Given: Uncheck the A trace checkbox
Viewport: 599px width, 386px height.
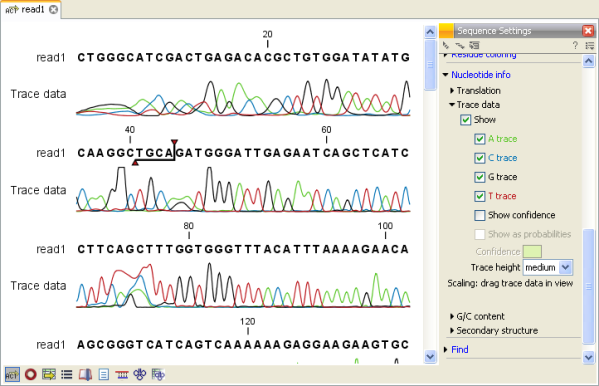Looking at the screenshot, I should pos(480,139).
